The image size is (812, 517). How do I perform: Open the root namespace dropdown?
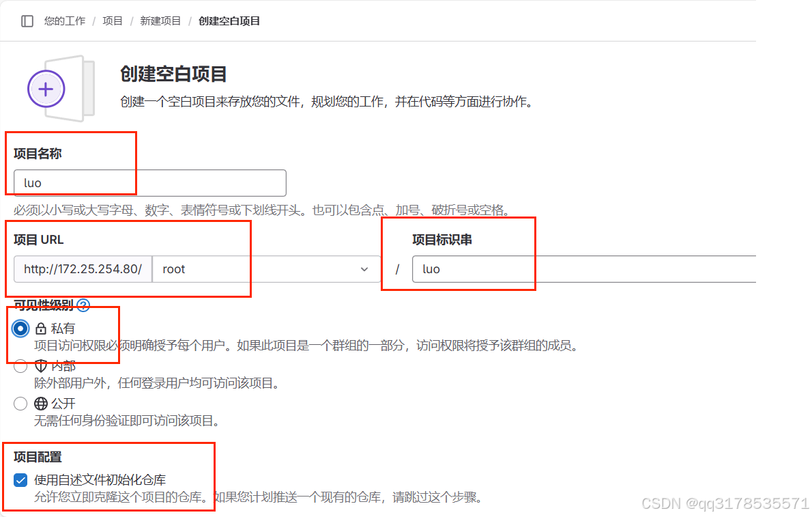pos(267,269)
